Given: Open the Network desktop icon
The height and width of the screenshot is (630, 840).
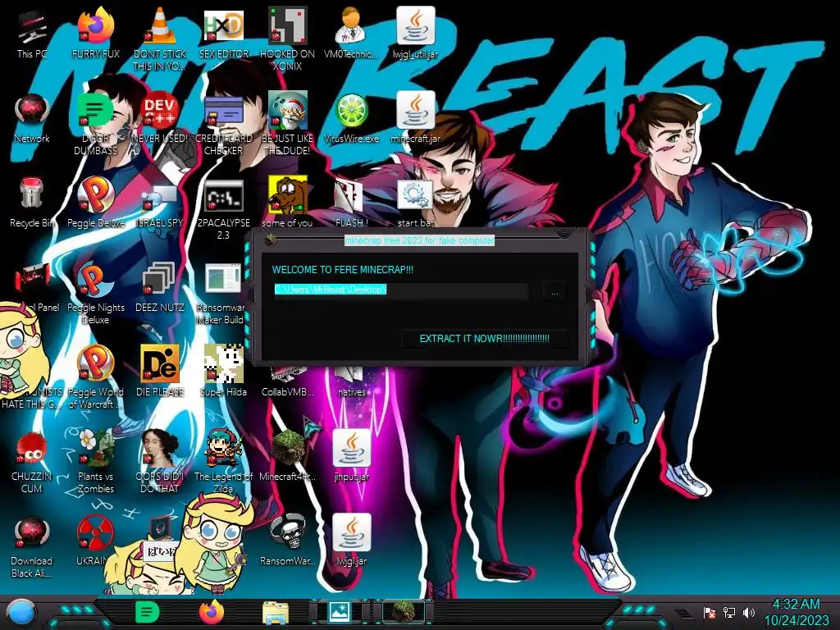Looking at the screenshot, I should 32,118.
